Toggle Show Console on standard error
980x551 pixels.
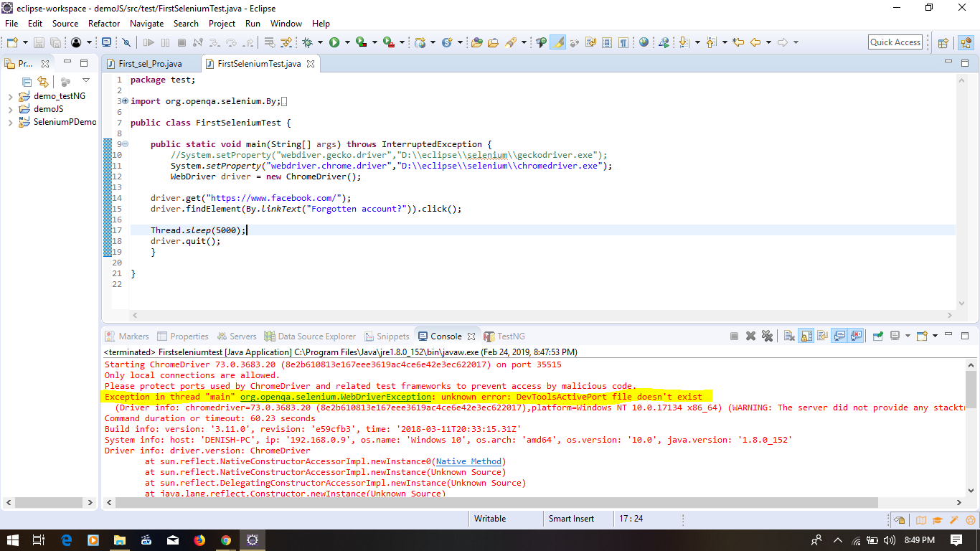(856, 336)
